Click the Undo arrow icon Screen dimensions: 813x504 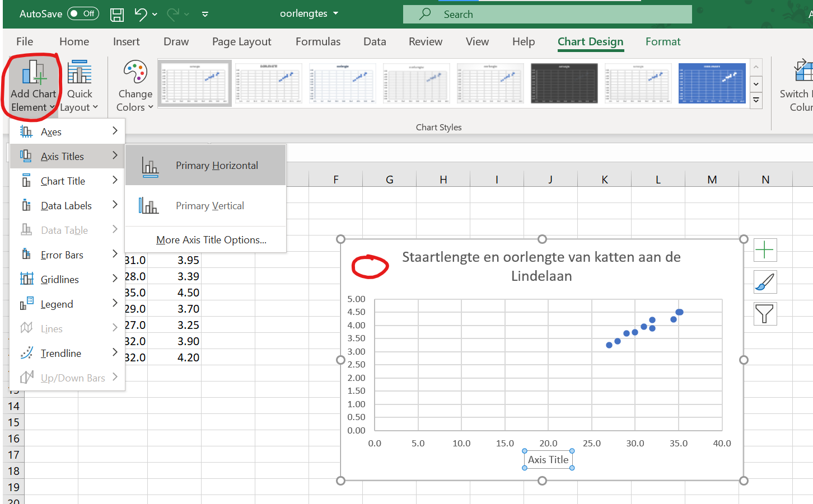click(x=141, y=15)
